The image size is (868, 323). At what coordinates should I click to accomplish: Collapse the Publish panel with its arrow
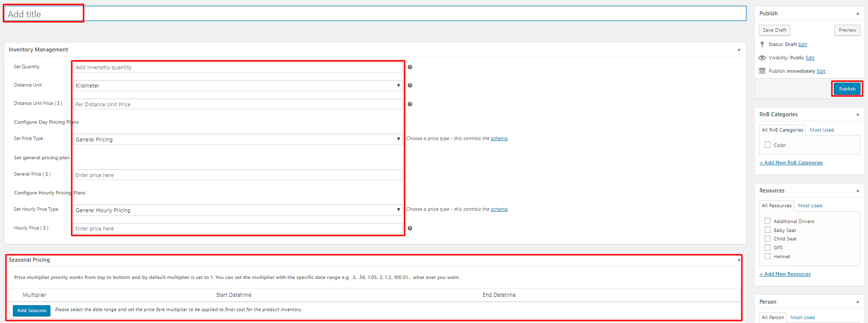[x=858, y=14]
